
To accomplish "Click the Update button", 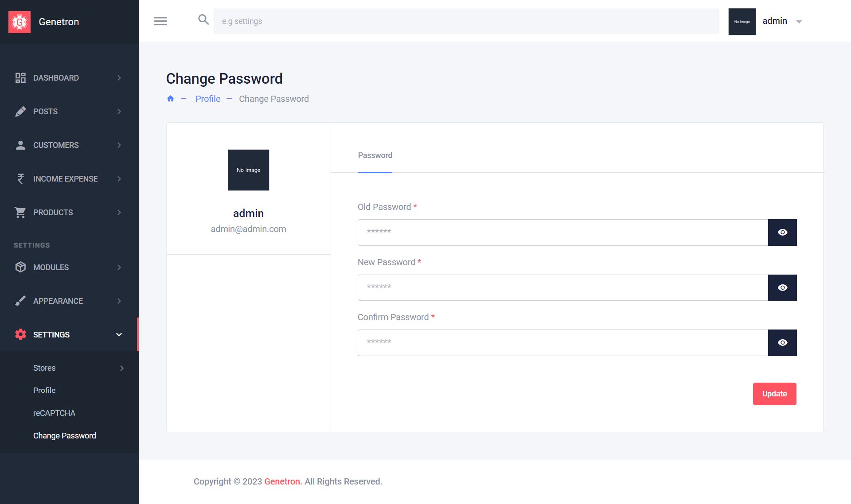I will (x=774, y=394).
